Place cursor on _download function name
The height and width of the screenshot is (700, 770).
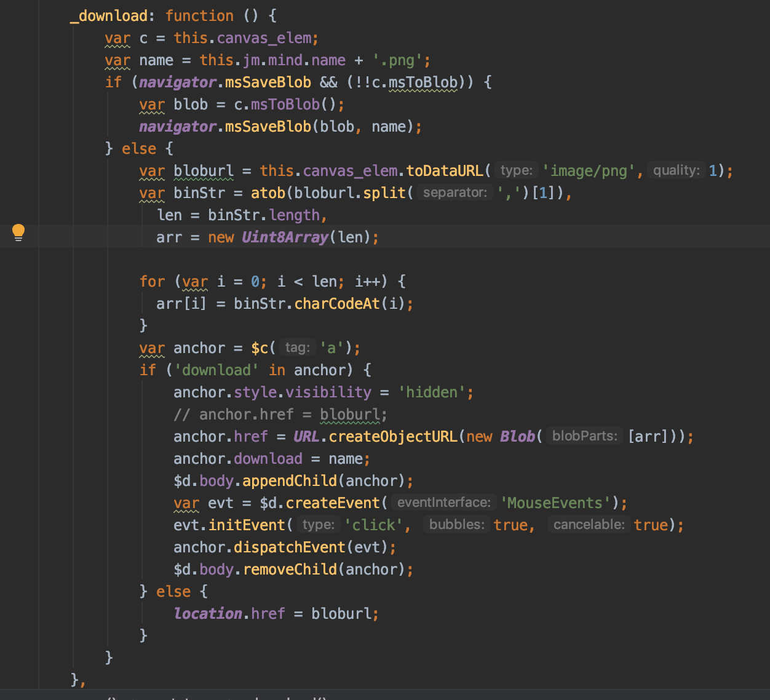point(109,16)
